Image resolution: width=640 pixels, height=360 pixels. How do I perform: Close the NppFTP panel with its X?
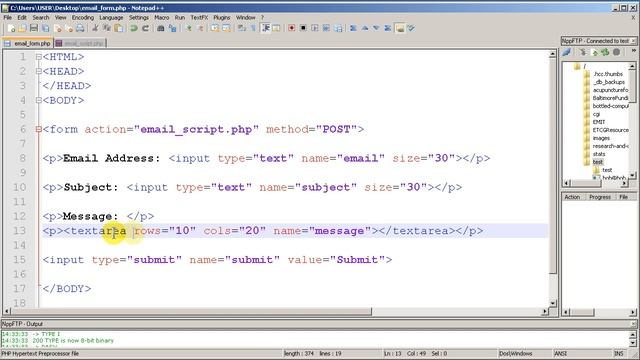633,41
